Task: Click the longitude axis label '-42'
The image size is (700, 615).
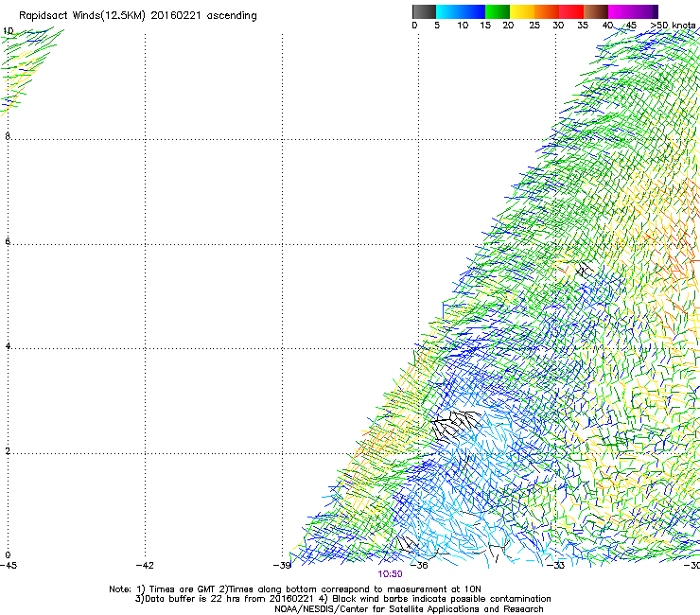Action: (145, 566)
